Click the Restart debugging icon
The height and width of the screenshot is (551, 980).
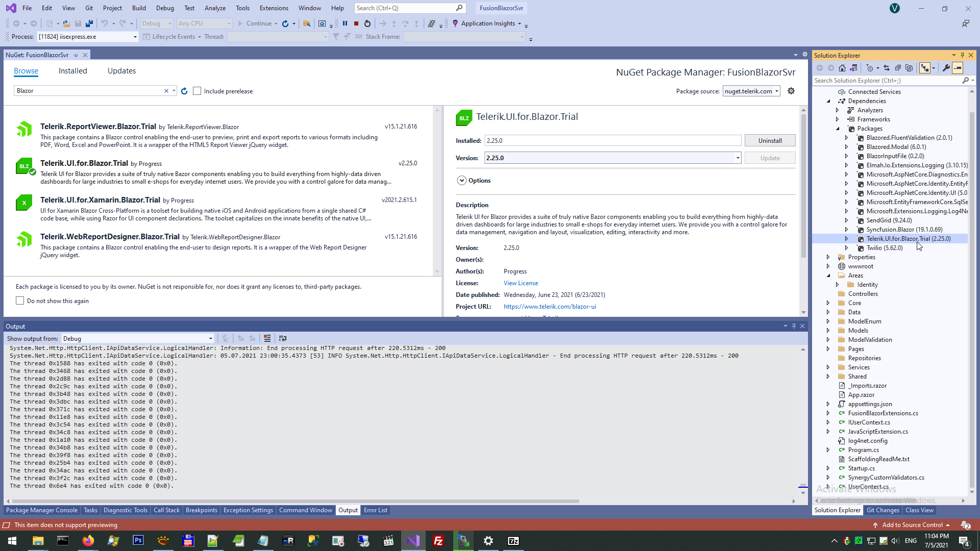point(367,23)
